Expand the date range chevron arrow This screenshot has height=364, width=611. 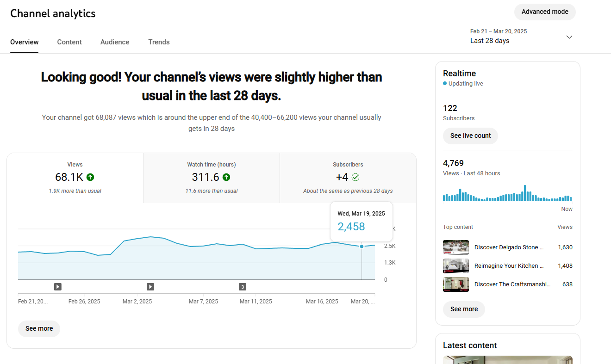pyautogui.click(x=569, y=37)
